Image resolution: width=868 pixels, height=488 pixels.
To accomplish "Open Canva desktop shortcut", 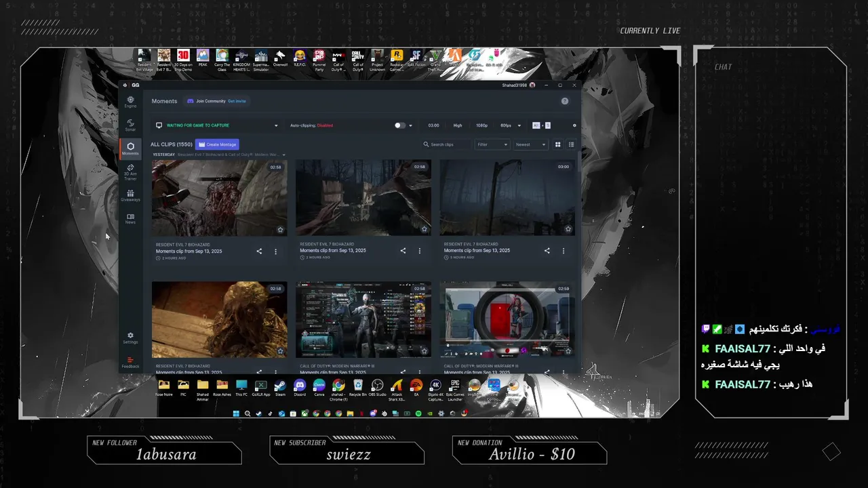I will coord(319,388).
